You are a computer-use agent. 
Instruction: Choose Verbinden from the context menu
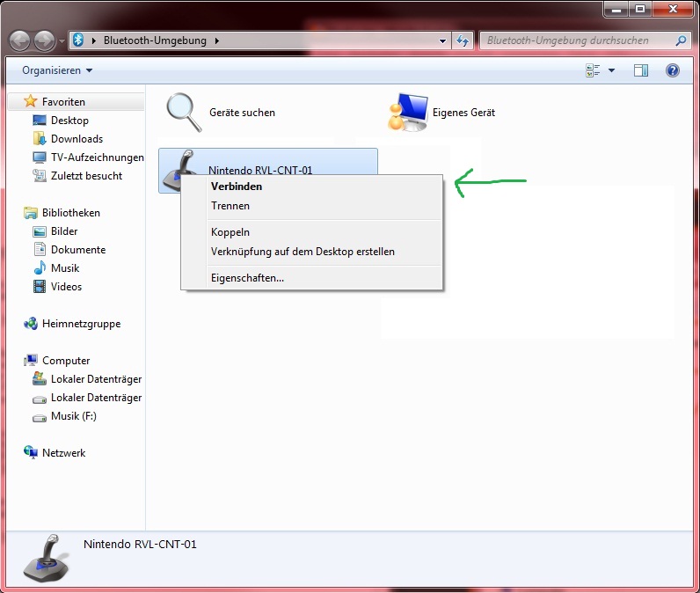click(237, 187)
